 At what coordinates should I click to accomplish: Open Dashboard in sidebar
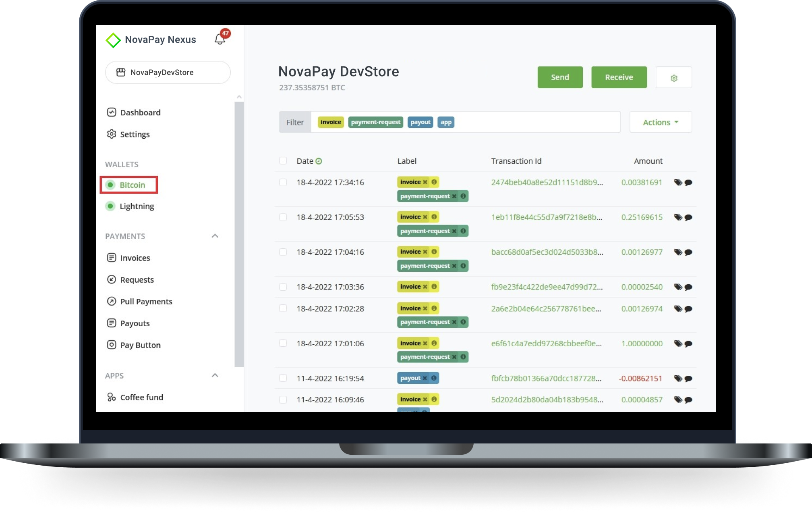click(x=134, y=112)
